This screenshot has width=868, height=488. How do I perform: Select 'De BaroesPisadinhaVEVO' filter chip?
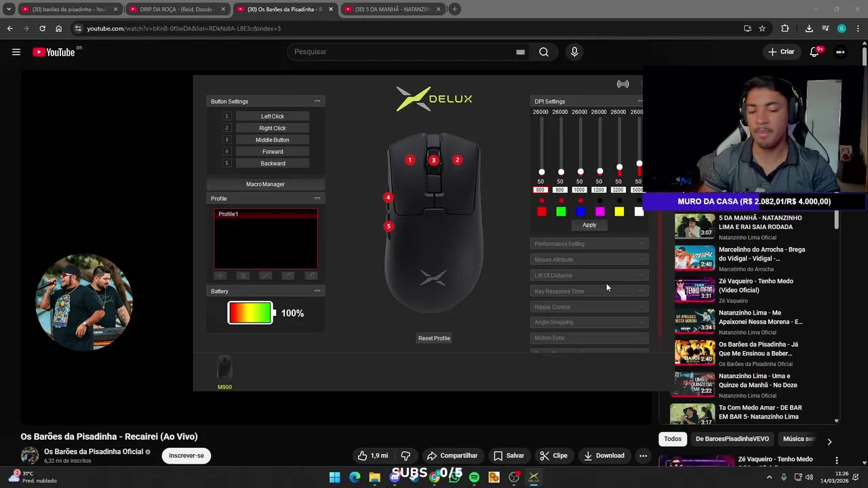732,439
